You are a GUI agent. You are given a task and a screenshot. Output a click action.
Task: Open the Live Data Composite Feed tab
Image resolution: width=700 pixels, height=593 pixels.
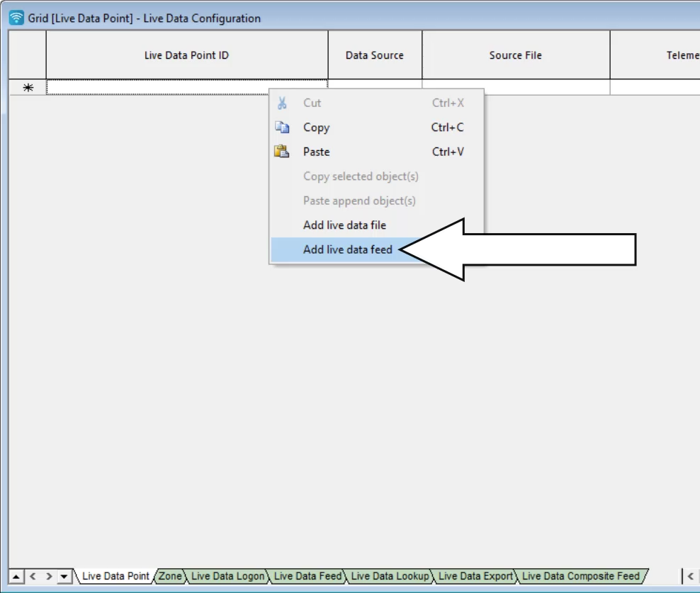coord(581,576)
